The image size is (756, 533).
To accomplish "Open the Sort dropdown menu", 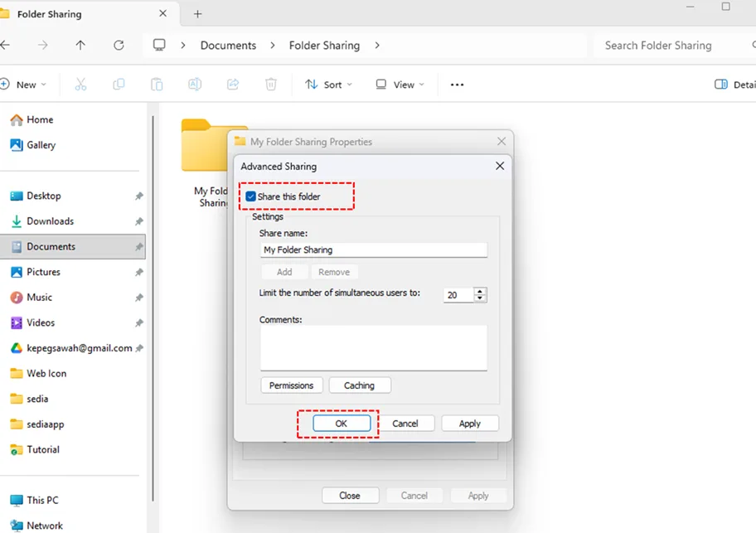I will [x=328, y=84].
